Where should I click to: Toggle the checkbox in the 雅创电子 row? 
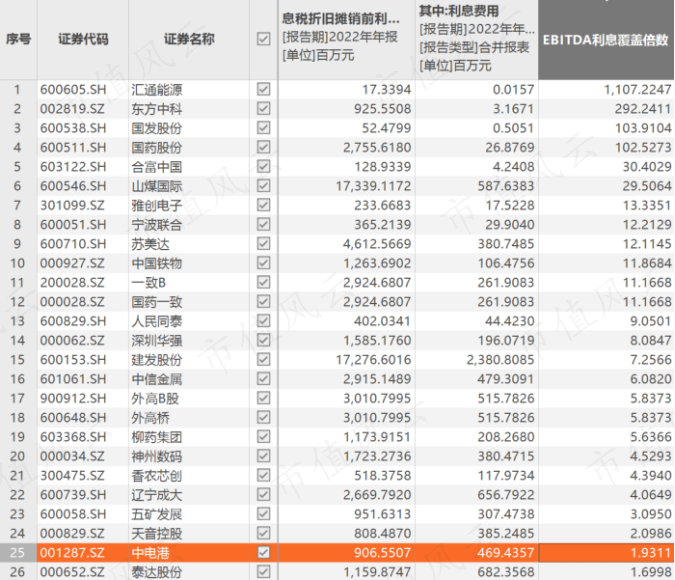[x=263, y=205]
